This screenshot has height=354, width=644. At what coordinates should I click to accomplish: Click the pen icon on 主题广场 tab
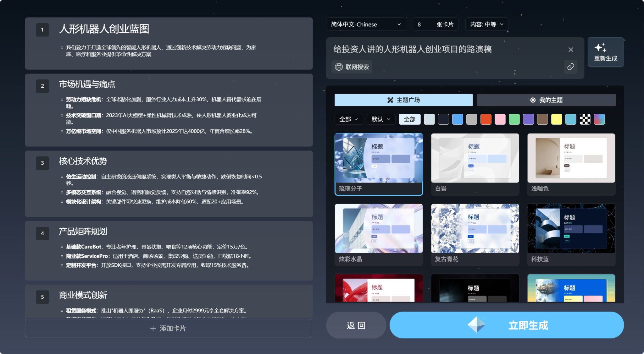[391, 100]
